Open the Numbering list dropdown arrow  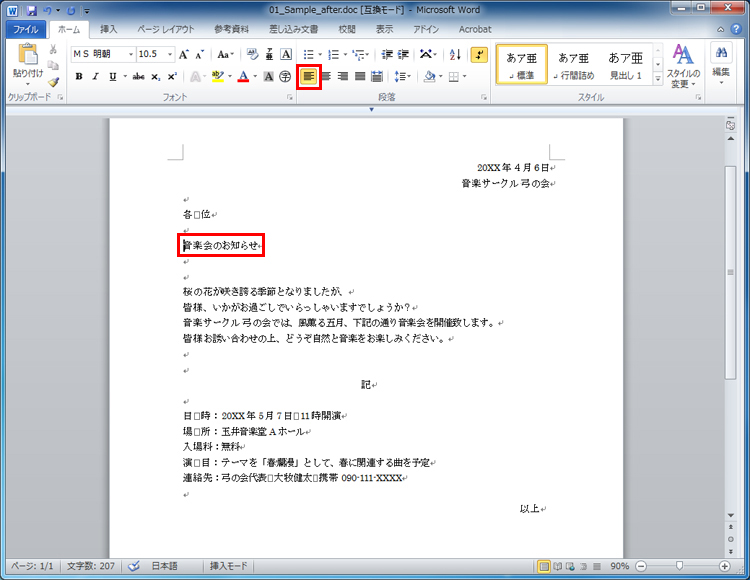point(345,55)
